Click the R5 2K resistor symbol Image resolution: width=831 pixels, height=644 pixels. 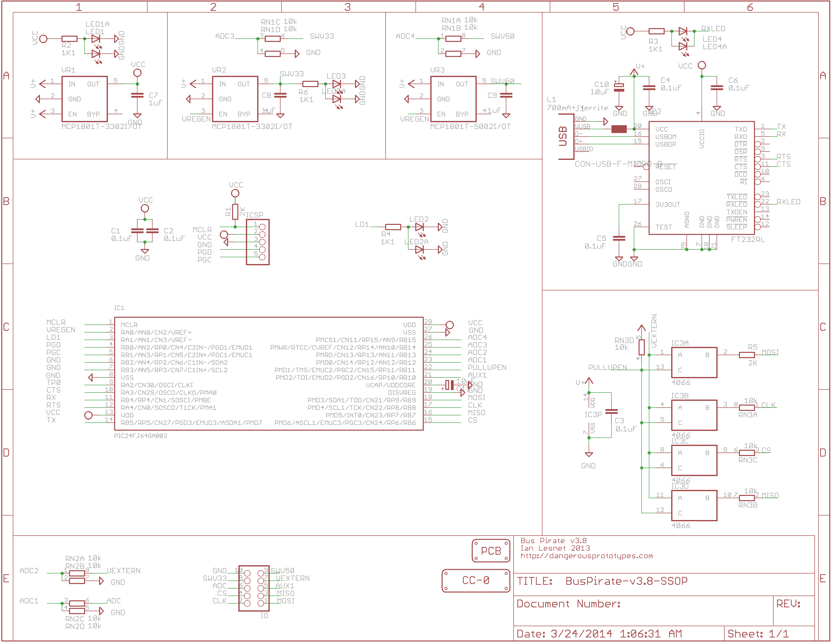[746, 355]
